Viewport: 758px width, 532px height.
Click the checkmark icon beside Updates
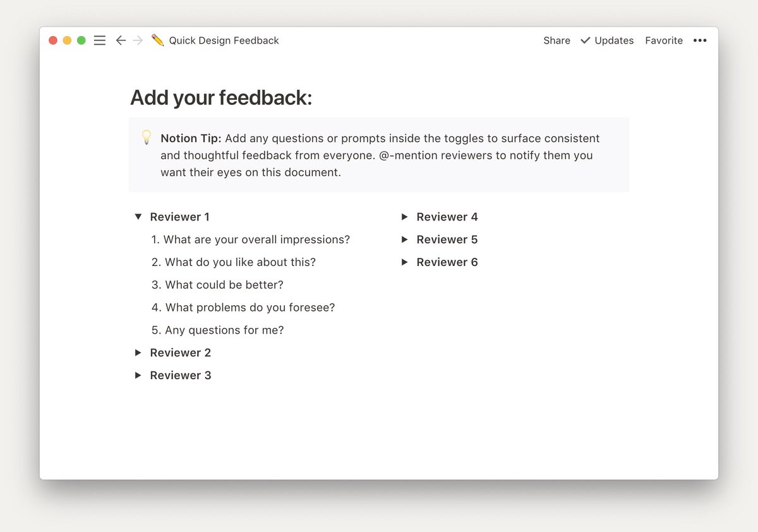pyautogui.click(x=584, y=40)
